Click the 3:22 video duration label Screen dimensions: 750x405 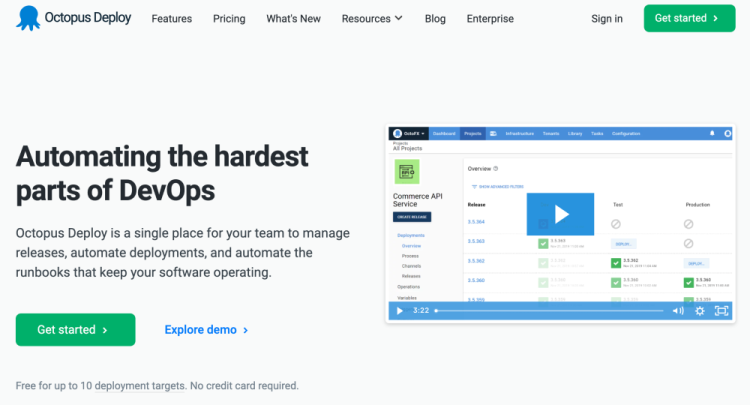pyautogui.click(x=421, y=310)
